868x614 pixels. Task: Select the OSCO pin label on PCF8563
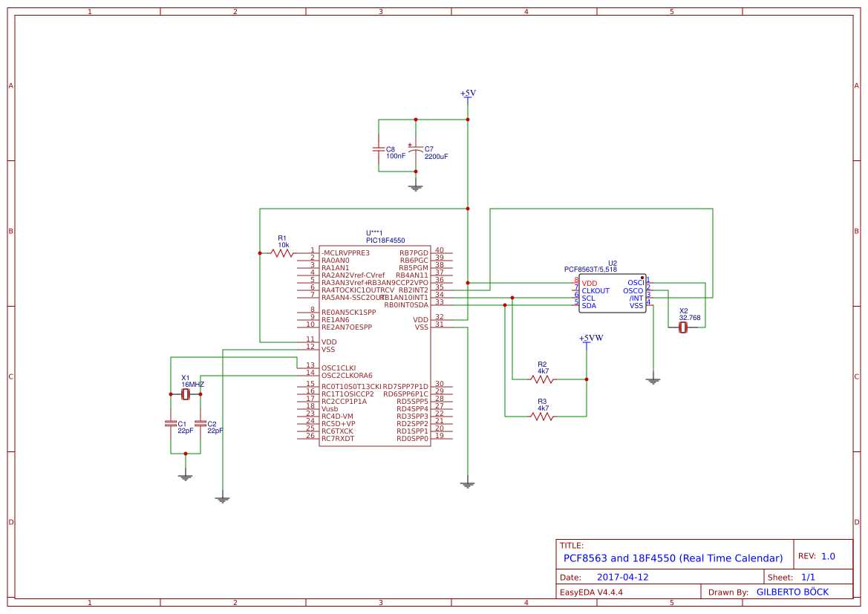[x=633, y=291]
